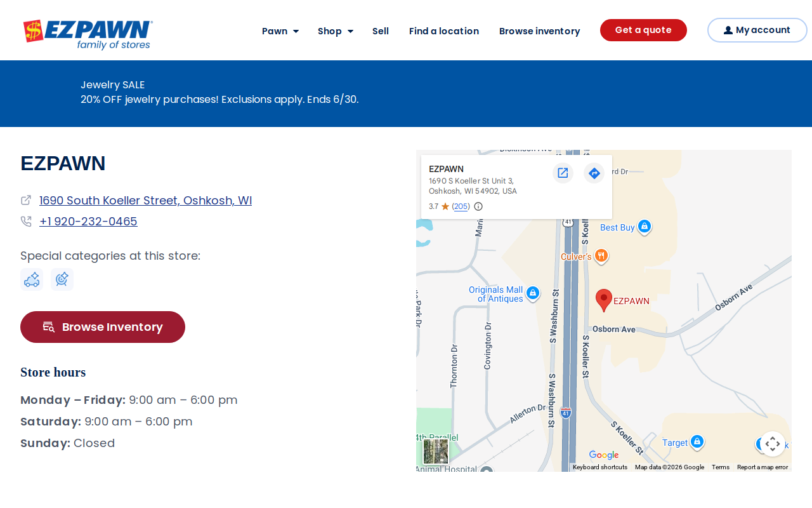Viewport: 812px width, 508px height.
Task: Open My account
Action: 757,30
